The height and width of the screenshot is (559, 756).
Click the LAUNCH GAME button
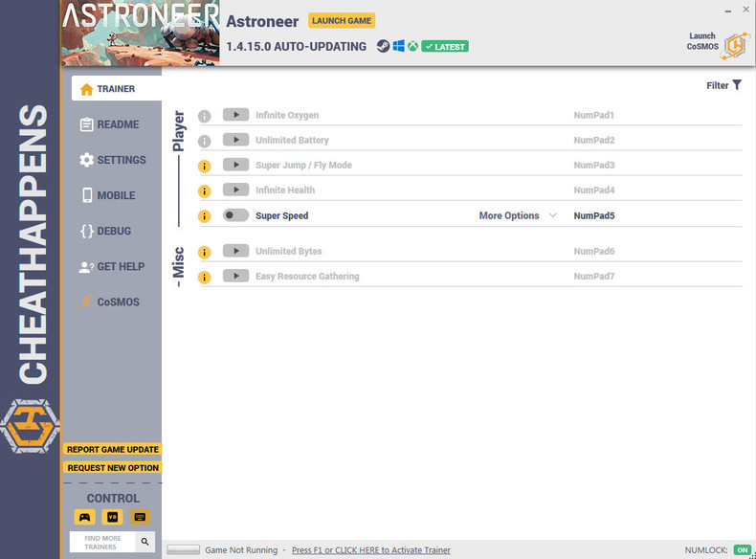click(x=342, y=21)
